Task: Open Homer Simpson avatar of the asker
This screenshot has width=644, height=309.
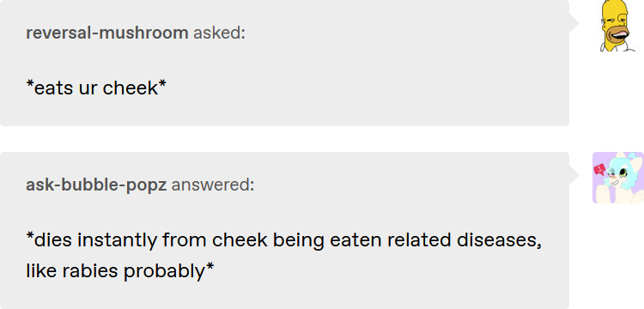Action: (x=618, y=26)
